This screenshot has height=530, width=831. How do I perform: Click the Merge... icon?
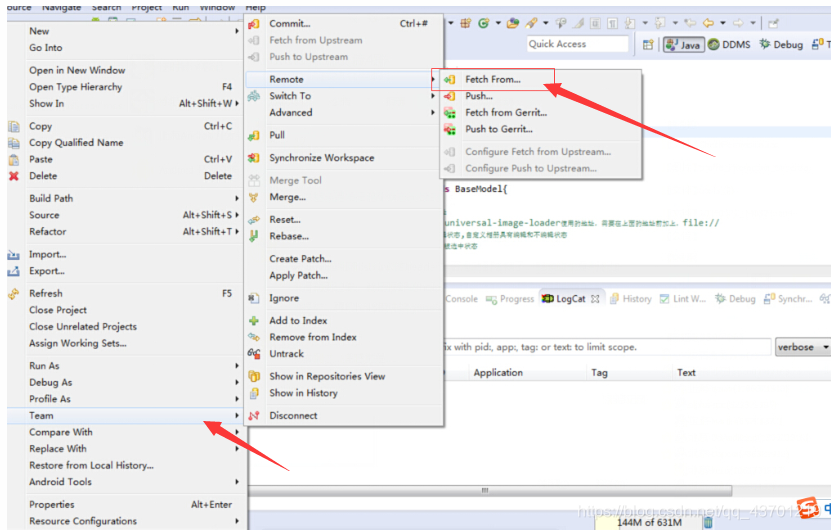click(x=254, y=198)
